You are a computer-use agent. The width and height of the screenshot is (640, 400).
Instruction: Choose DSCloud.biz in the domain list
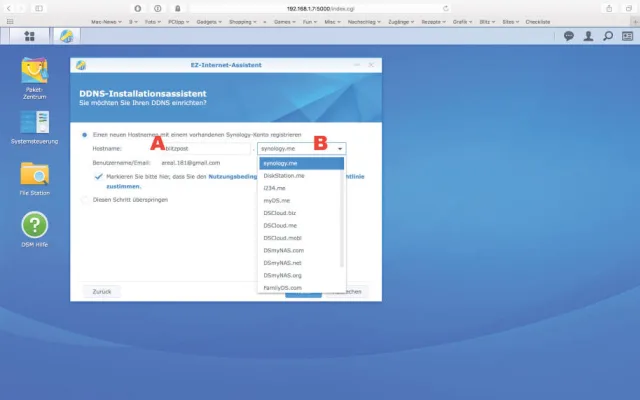[302, 213]
